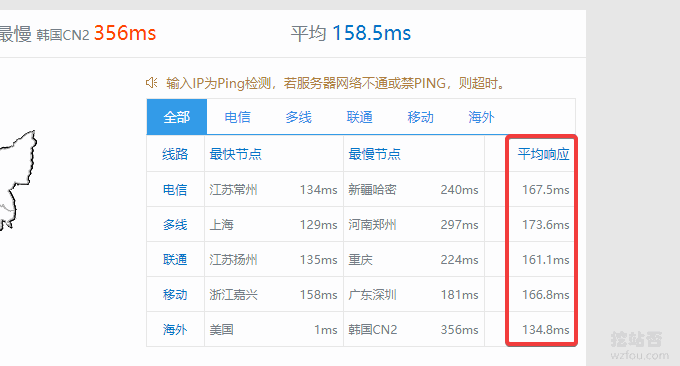The image size is (680, 366).
Task: Click the 167.5ms average response value
Action: pos(546,190)
